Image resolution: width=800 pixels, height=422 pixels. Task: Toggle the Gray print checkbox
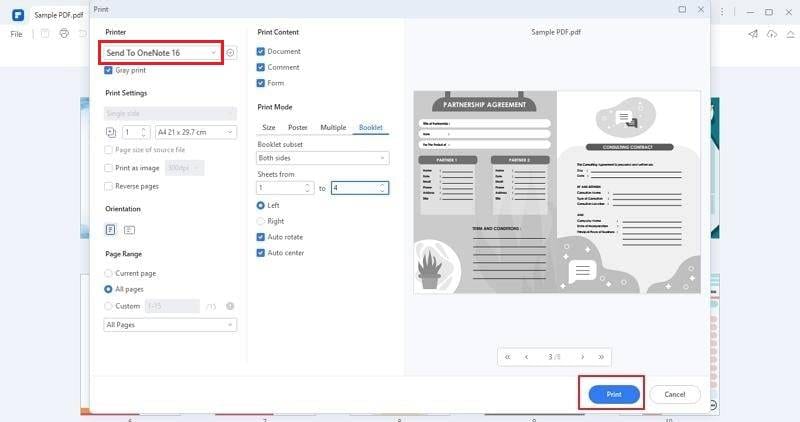(x=108, y=70)
